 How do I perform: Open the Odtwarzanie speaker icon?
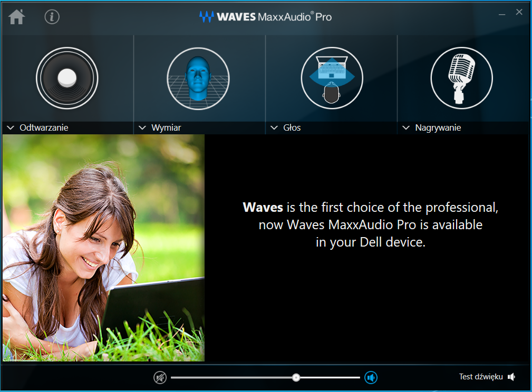point(67,78)
